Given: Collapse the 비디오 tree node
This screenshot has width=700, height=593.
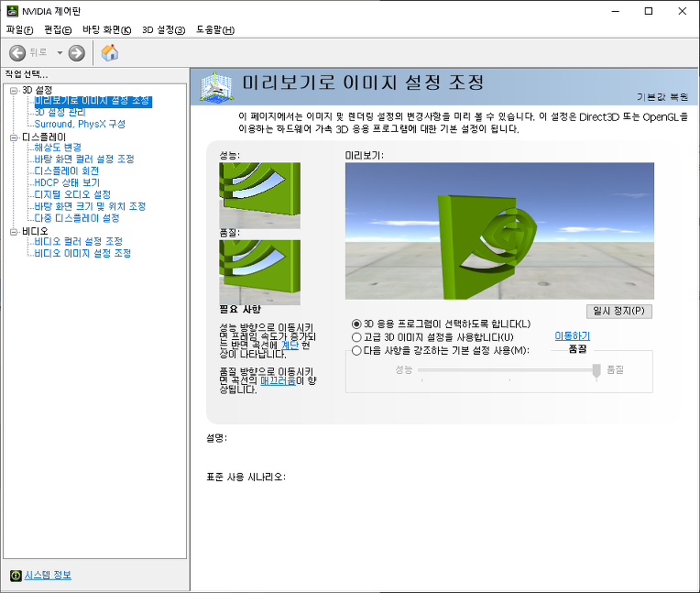Looking at the screenshot, I should 14,231.
